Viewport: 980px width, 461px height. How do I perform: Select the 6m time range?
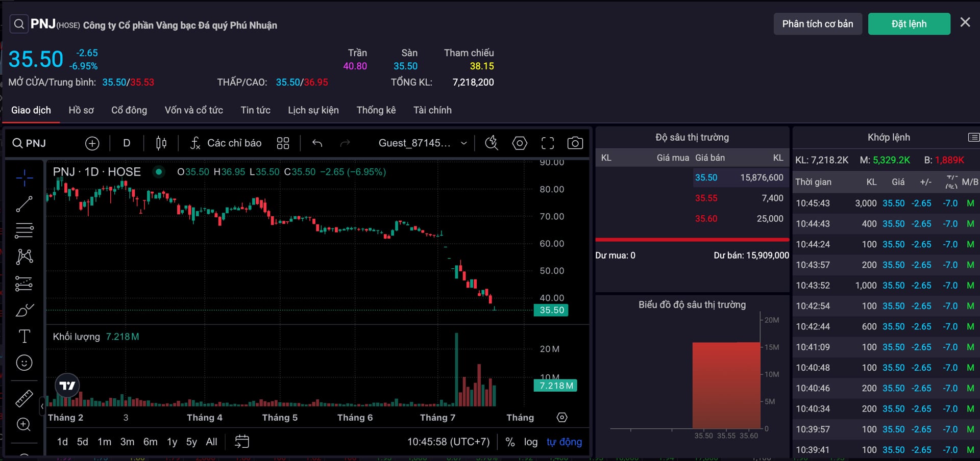pyautogui.click(x=150, y=442)
